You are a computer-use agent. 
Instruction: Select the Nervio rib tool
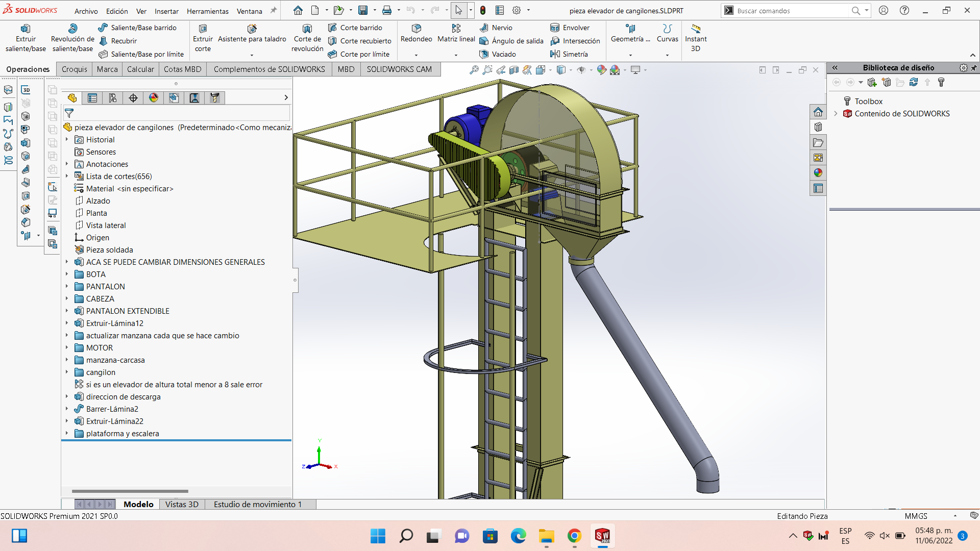tap(496, 28)
